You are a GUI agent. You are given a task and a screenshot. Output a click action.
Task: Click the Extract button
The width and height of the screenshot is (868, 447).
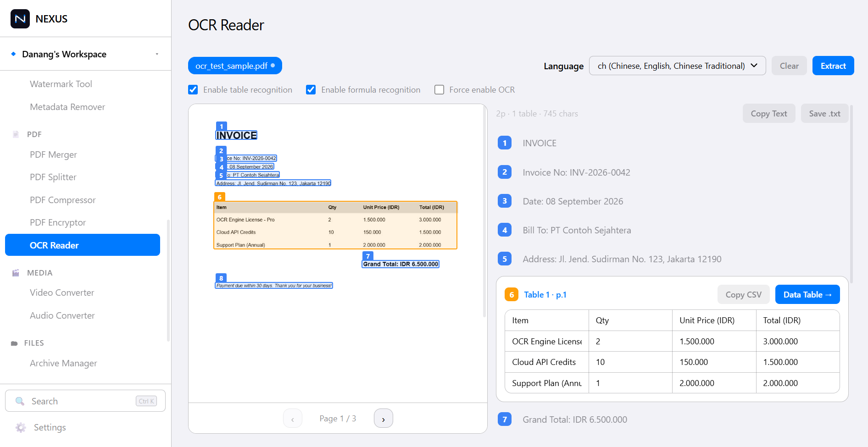[833, 66]
